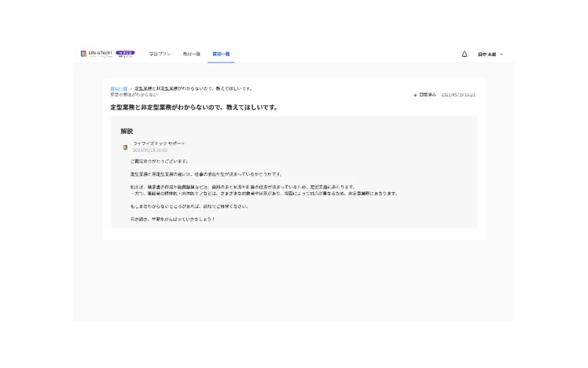Expand the user menu chevron
This screenshot has width=588, height=368.
point(502,54)
